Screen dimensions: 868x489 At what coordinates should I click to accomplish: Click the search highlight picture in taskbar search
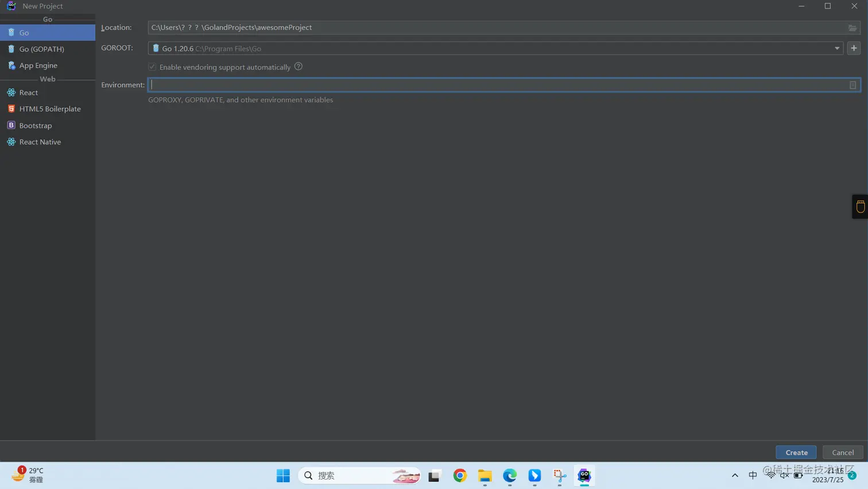point(406,476)
